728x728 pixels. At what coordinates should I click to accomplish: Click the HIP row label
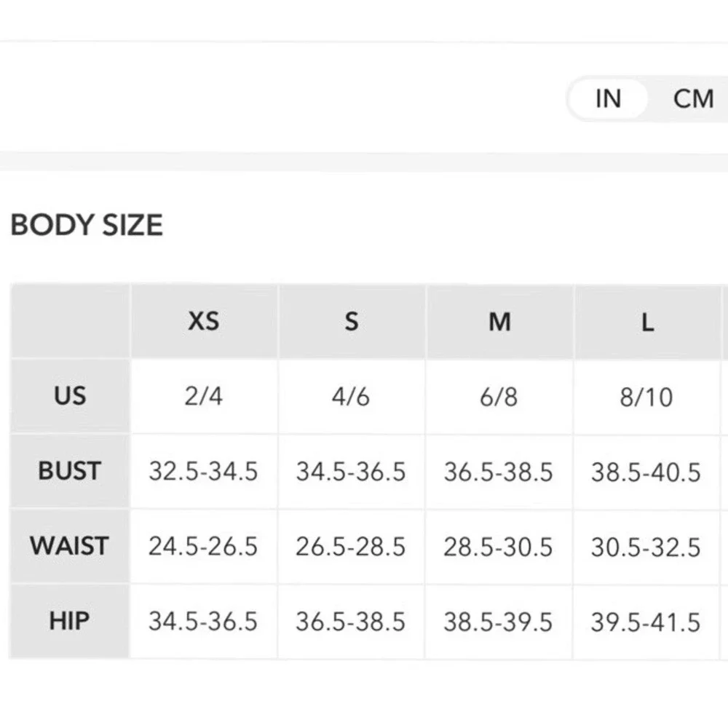pos(70,621)
